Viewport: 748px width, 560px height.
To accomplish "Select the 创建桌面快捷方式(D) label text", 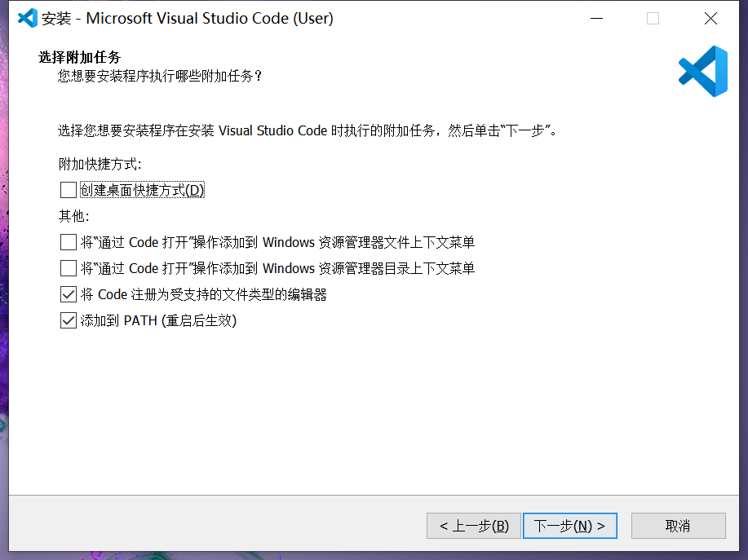I will click(143, 190).
